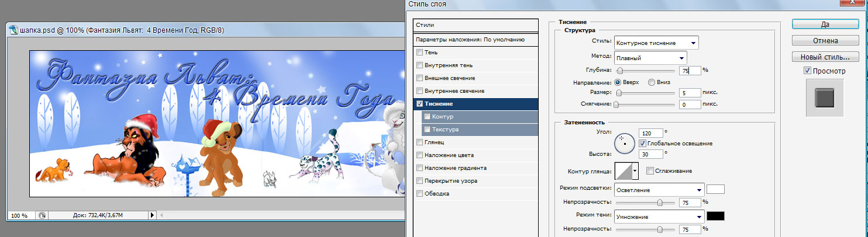Image resolution: width=868 pixels, height=237 pixels.
Task: Toggle the Просмотр preview checkbox
Action: pos(808,71)
